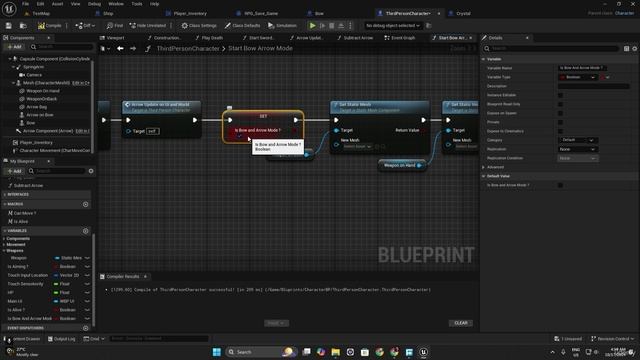Add a new macro with plus icon
Screen dimensions: 640x360
click(x=85, y=204)
